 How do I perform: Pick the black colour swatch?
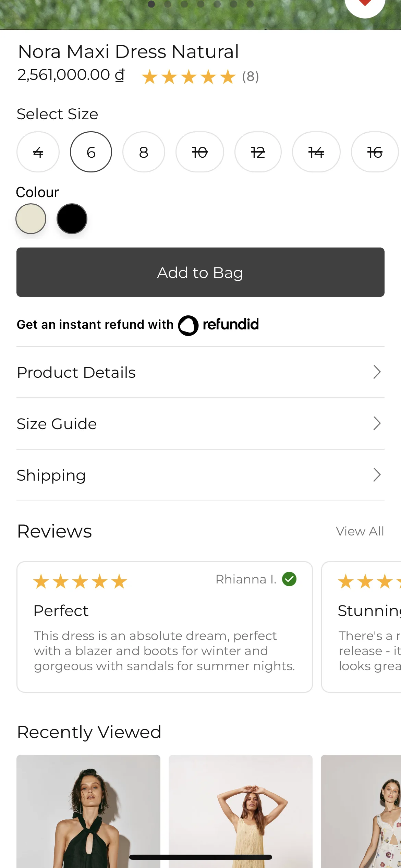pyautogui.click(x=72, y=219)
